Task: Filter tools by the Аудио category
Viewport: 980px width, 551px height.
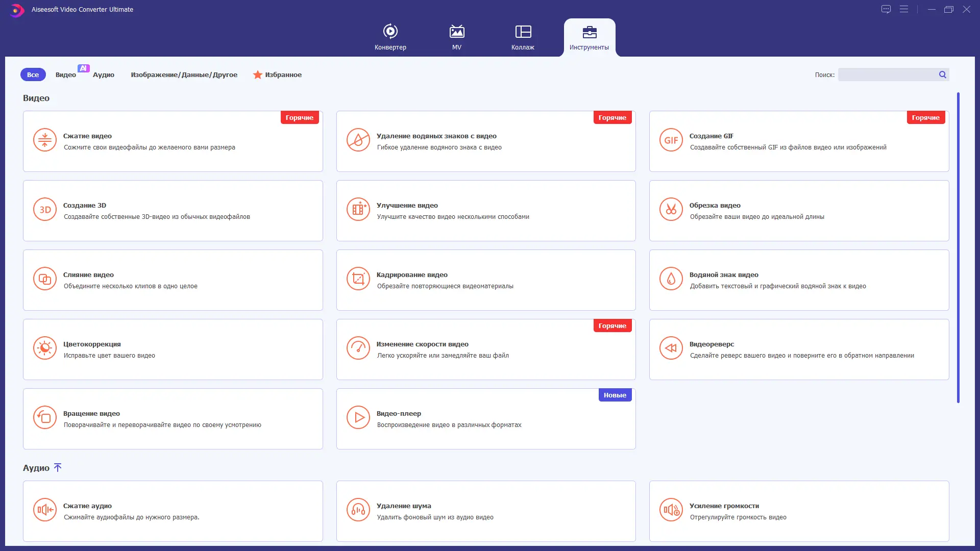Action: point(104,74)
